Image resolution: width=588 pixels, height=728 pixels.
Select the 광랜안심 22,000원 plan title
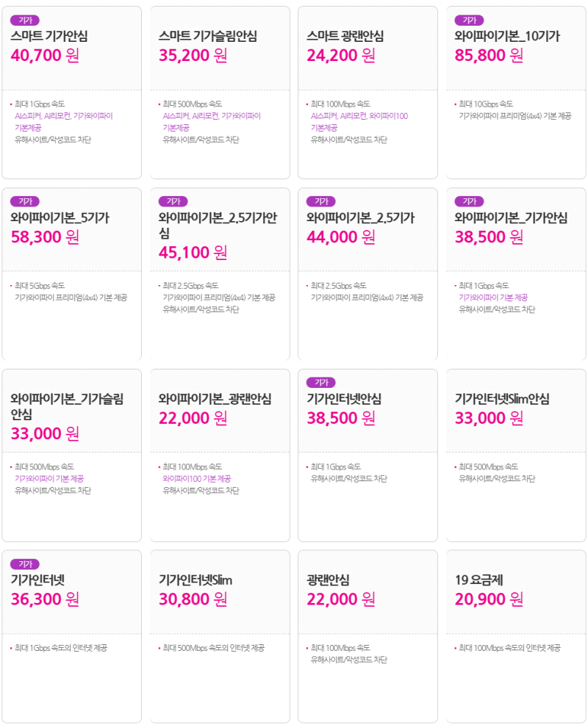[x=328, y=580]
